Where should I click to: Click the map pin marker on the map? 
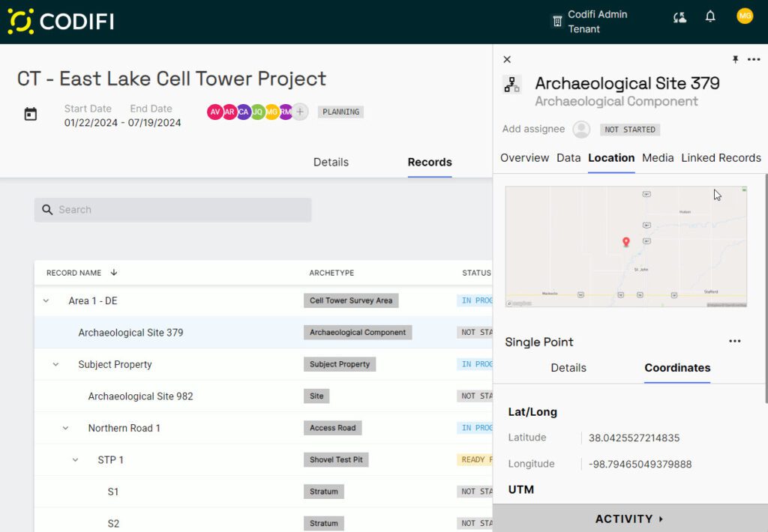627,243
